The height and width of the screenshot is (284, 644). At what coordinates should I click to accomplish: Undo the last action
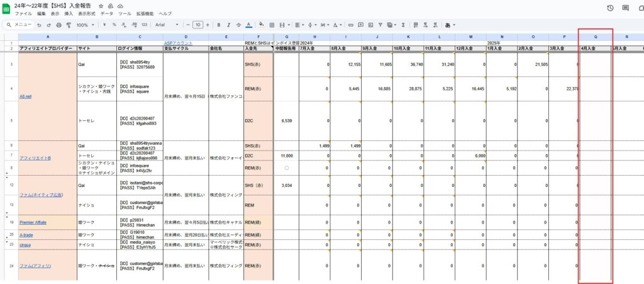pyautogui.click(x=39, y=25)
